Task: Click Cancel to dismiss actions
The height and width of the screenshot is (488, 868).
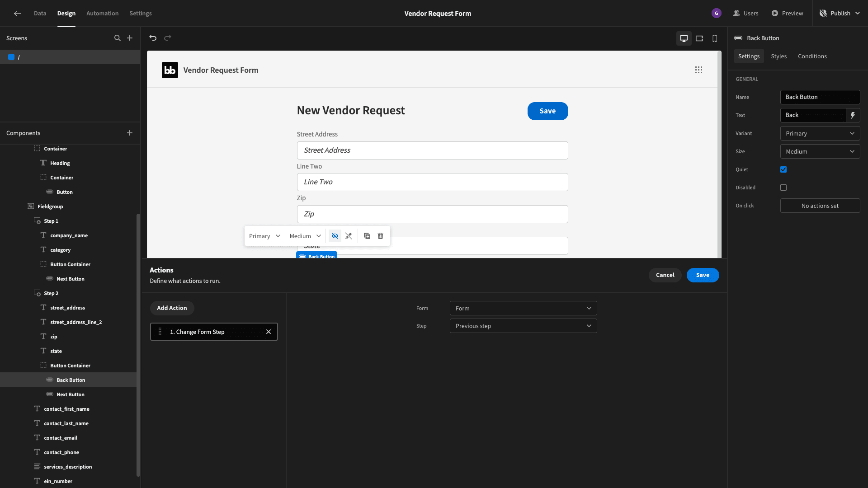Action: click(665, 275)
